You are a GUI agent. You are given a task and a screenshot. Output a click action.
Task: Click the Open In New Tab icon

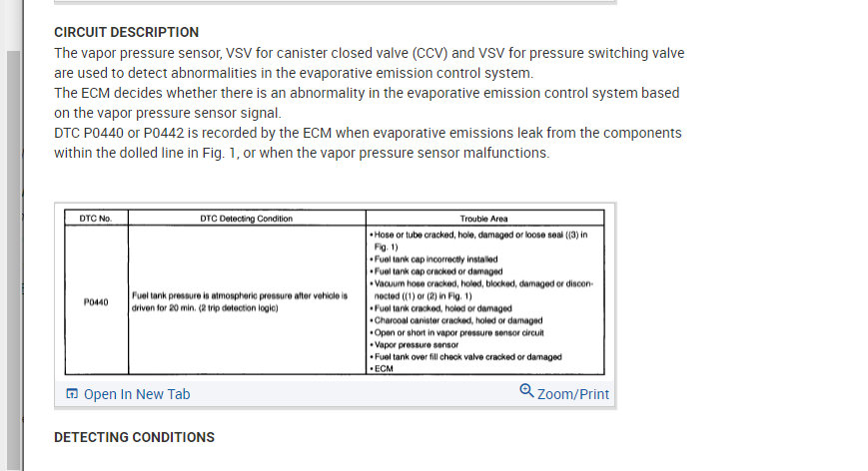coord(72,394)
